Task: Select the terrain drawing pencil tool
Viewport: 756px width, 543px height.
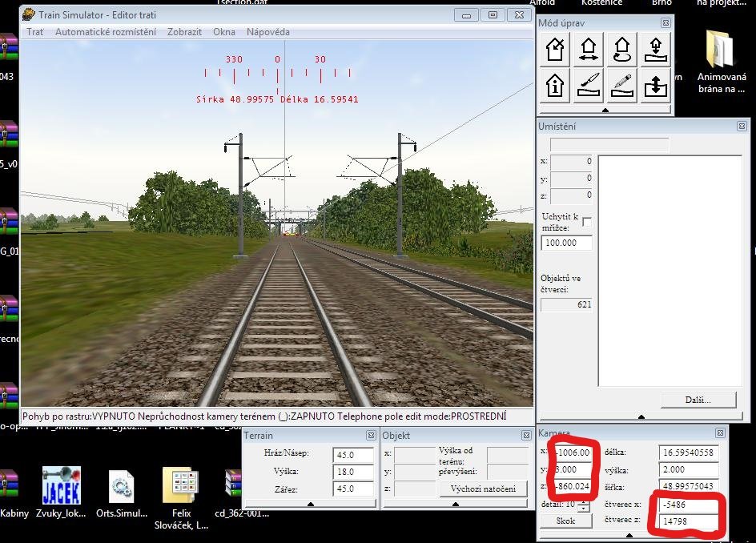Action: coord(622,86)
